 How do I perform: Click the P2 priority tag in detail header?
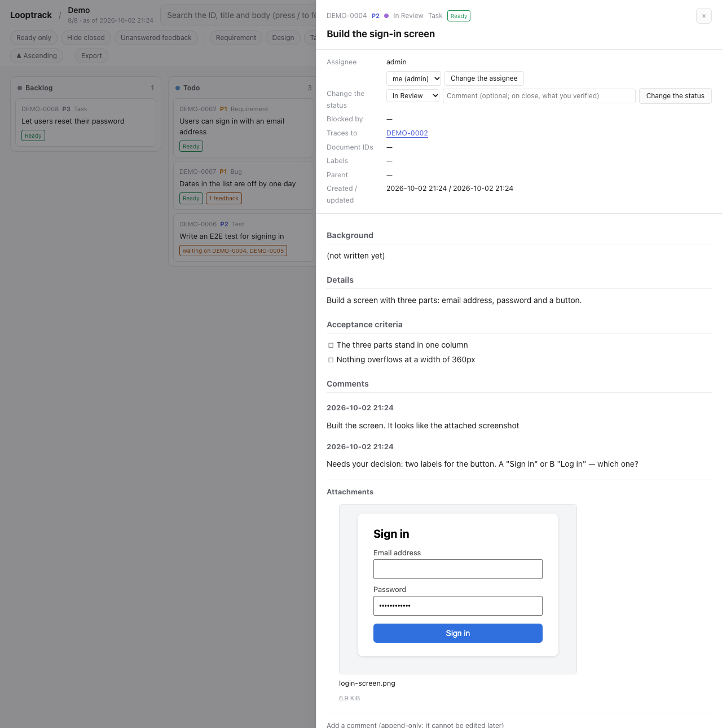point(376,16)
